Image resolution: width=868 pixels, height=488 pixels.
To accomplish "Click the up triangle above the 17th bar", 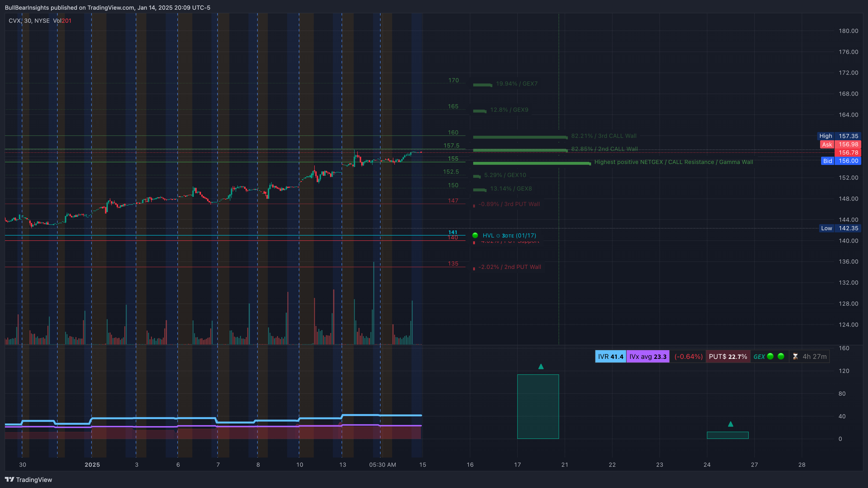I will [x=541, y=366].
